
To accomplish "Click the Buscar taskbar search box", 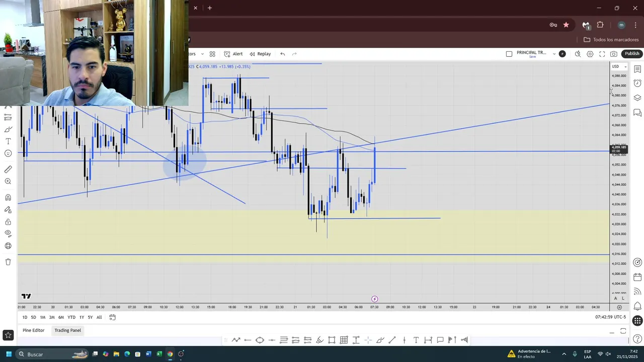I will coord(52,354).
